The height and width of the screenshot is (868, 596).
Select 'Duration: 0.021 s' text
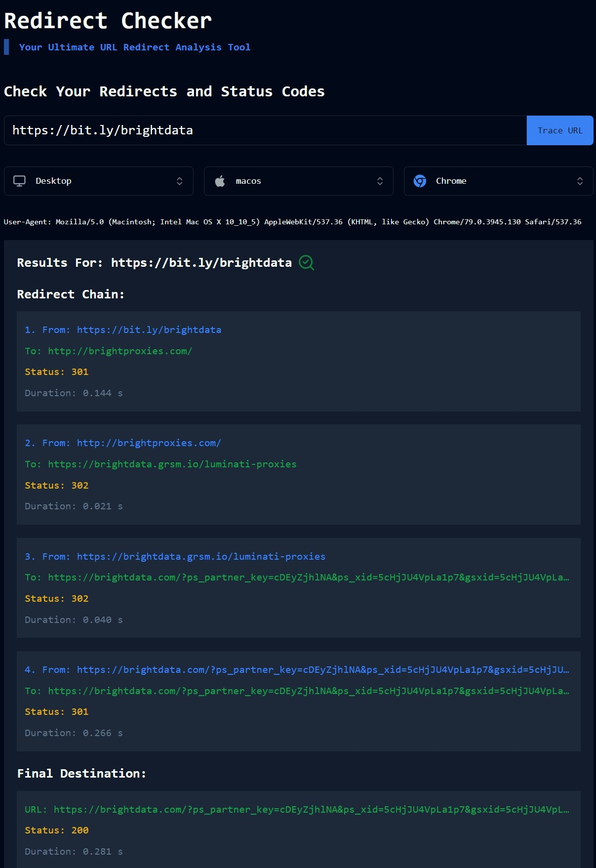pyautogui.click(x=74, y=506)
